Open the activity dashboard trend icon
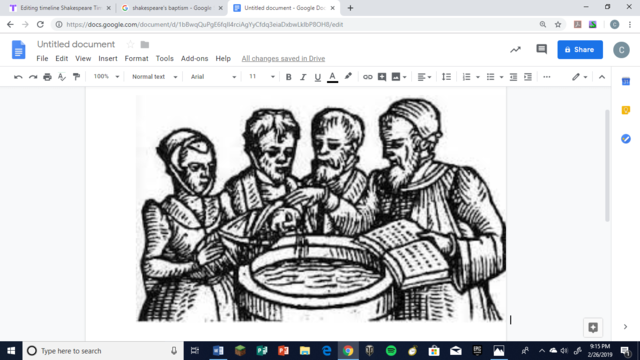This screenshot has width=640, height=360. (516, 49)
